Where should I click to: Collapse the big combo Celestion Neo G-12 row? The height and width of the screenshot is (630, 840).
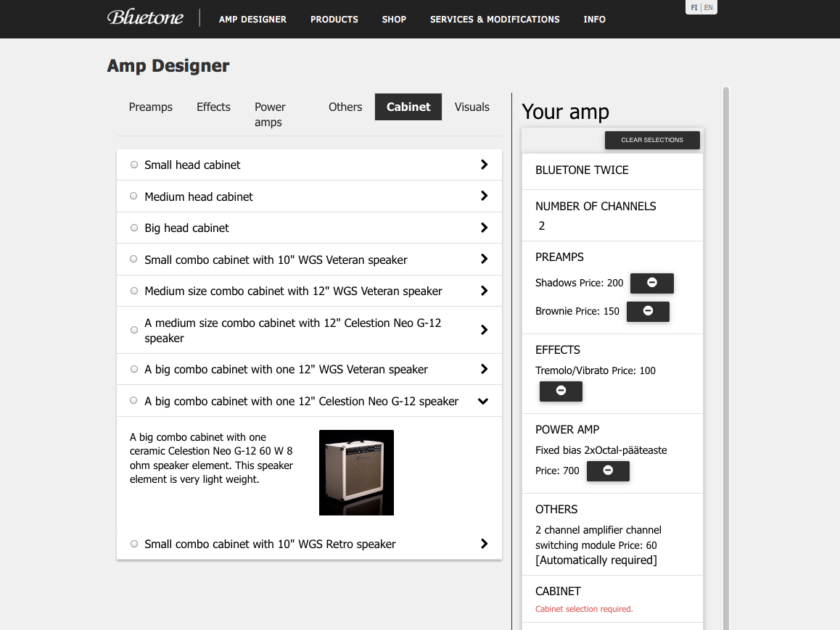484,401
